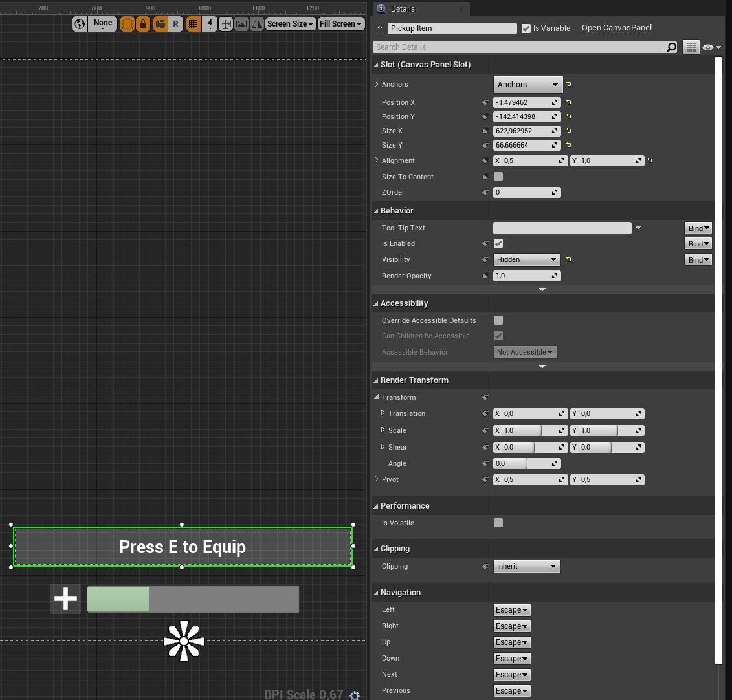The width and height of the screenshot is (732, 700).
Task: Click the Open CanvasPanel link
Action: 616,28
